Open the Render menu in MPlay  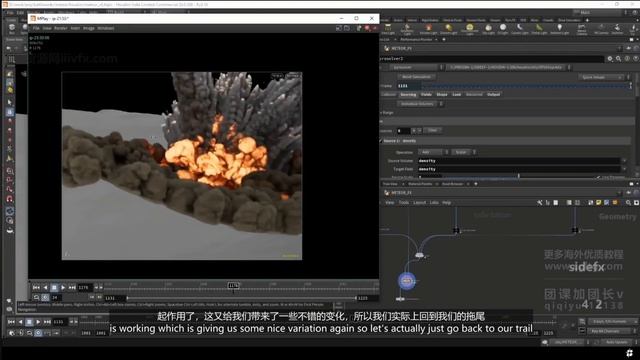60,28
